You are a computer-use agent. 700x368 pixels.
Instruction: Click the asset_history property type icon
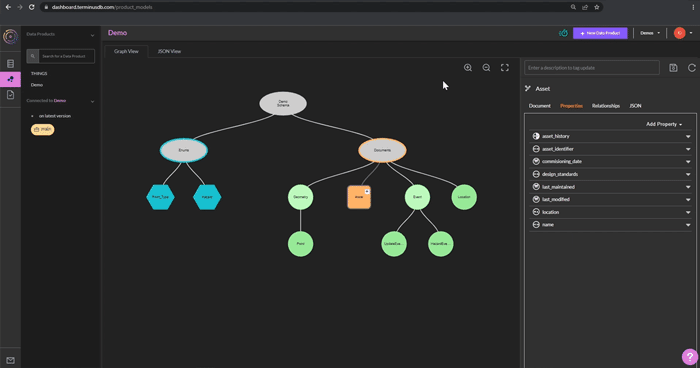click(536, 136)
